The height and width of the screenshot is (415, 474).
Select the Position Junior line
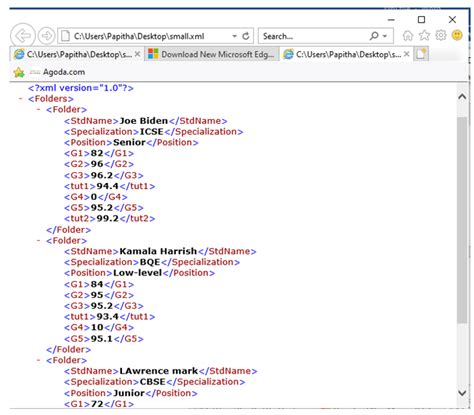pos(131,393)
